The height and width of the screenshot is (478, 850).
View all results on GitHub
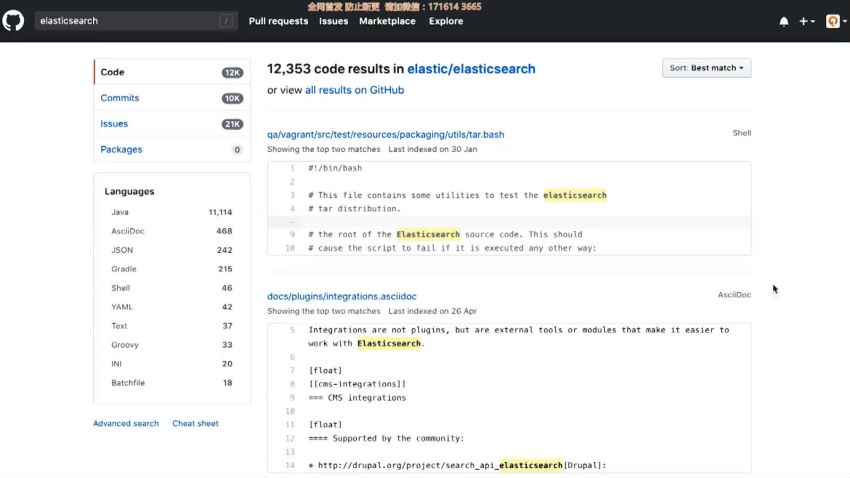click(355, 90)
